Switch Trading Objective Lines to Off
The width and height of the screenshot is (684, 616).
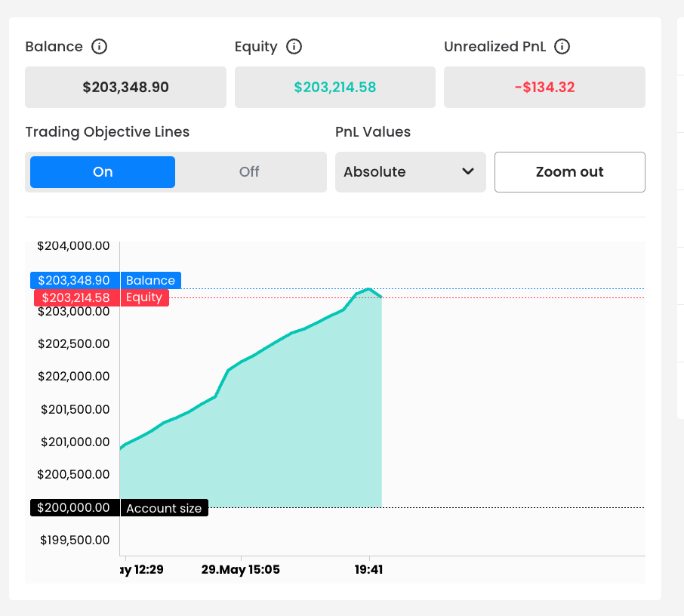(x=249, y=172)
